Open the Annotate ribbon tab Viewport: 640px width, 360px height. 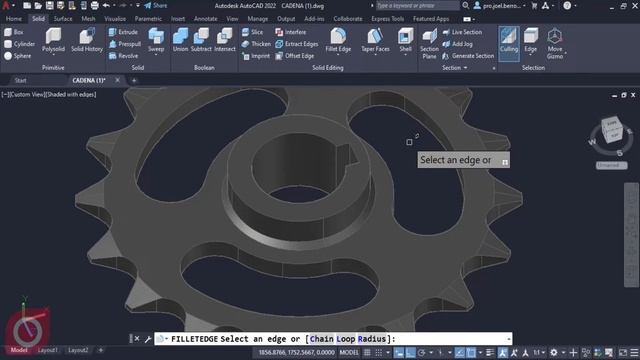[205, 19]
